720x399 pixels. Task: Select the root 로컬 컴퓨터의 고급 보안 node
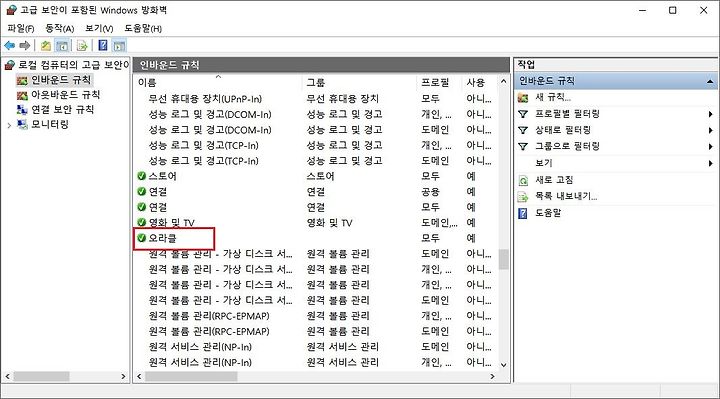pos(73,66)
